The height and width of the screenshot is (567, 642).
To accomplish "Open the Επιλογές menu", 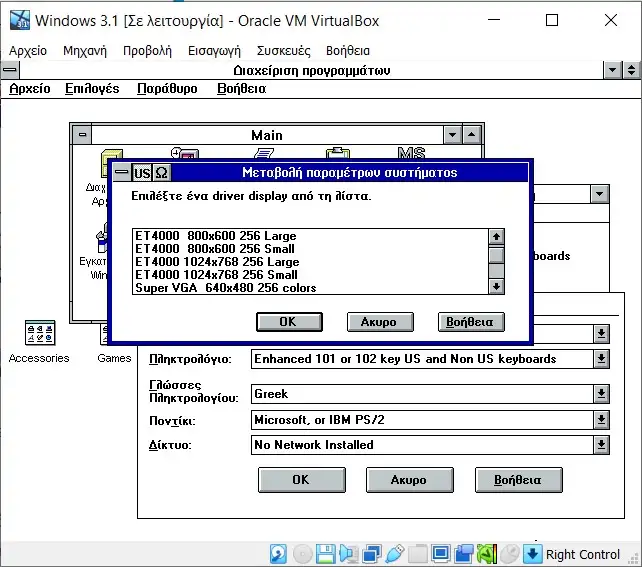I will click(92, 88).
